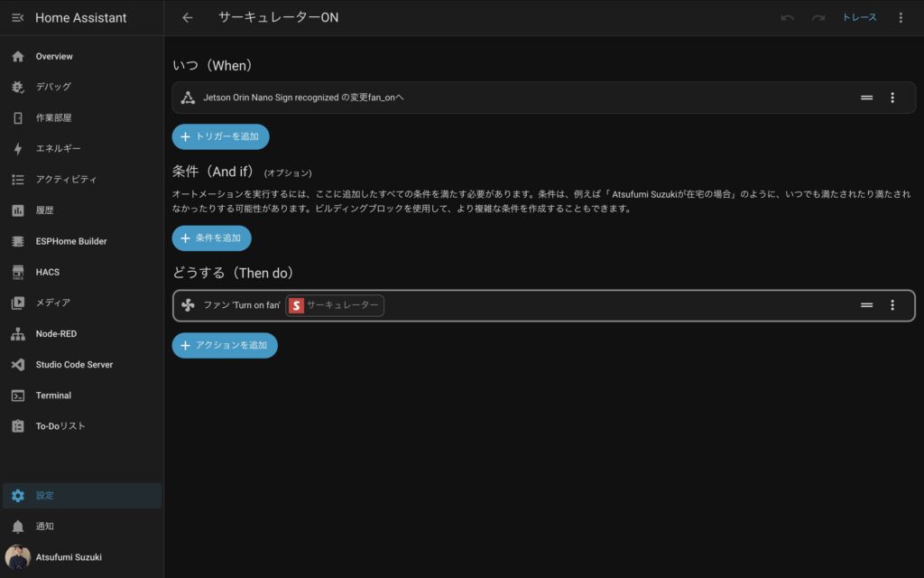Open Node-RED from the sidebar

point(56,334)
